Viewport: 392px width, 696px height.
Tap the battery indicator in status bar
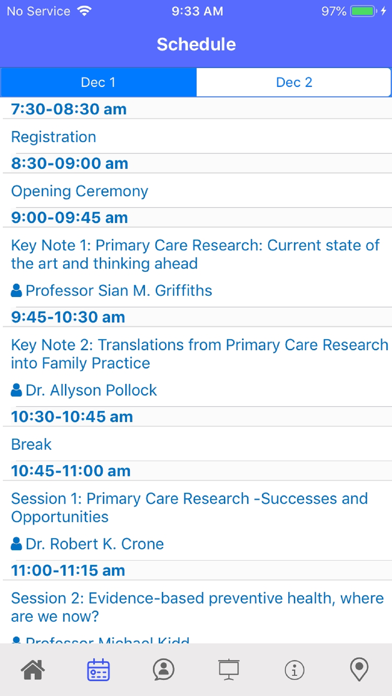click(x=364, y=12)
